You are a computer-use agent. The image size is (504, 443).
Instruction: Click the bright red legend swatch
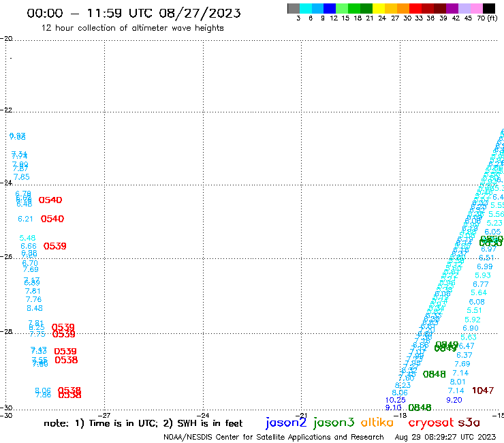tap(415, 8)
